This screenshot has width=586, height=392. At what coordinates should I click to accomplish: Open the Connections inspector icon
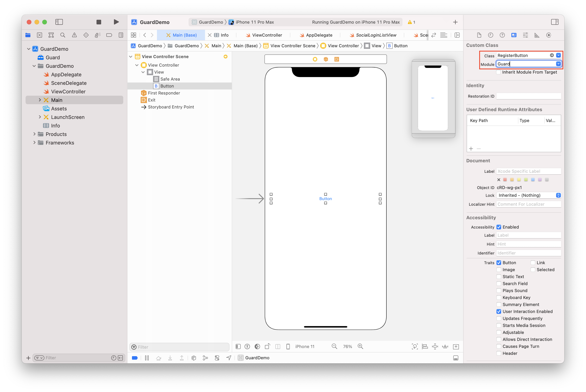549,35
